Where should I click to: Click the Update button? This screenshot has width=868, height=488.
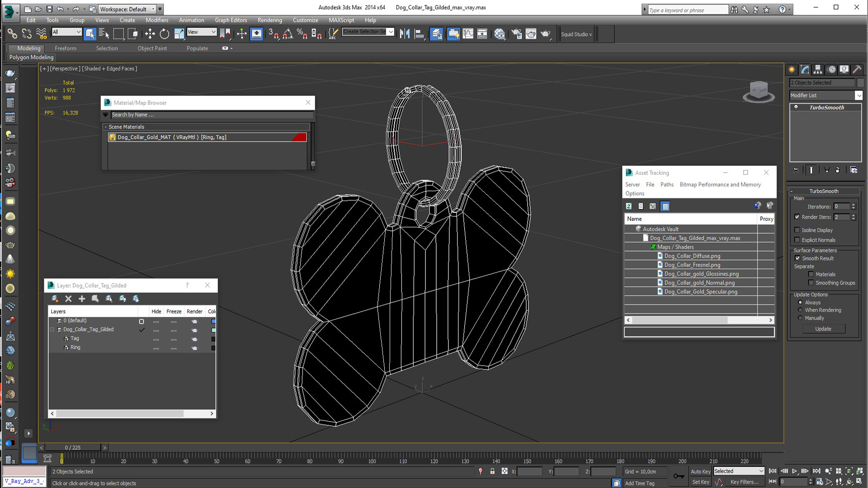coord(823,329)
